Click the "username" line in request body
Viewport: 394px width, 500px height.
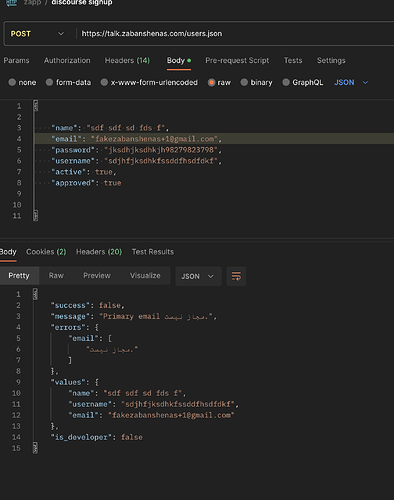(136, 161)
